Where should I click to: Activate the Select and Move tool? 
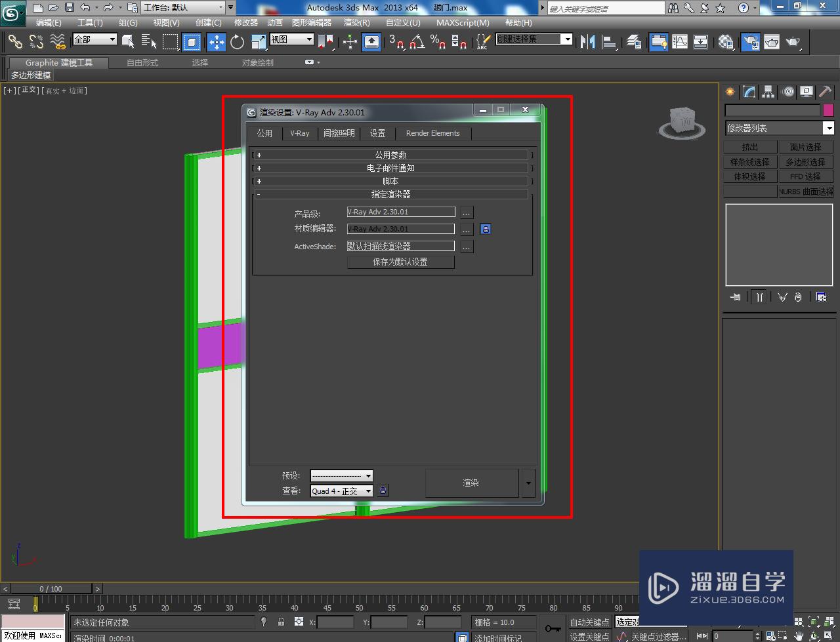point(216,41)
